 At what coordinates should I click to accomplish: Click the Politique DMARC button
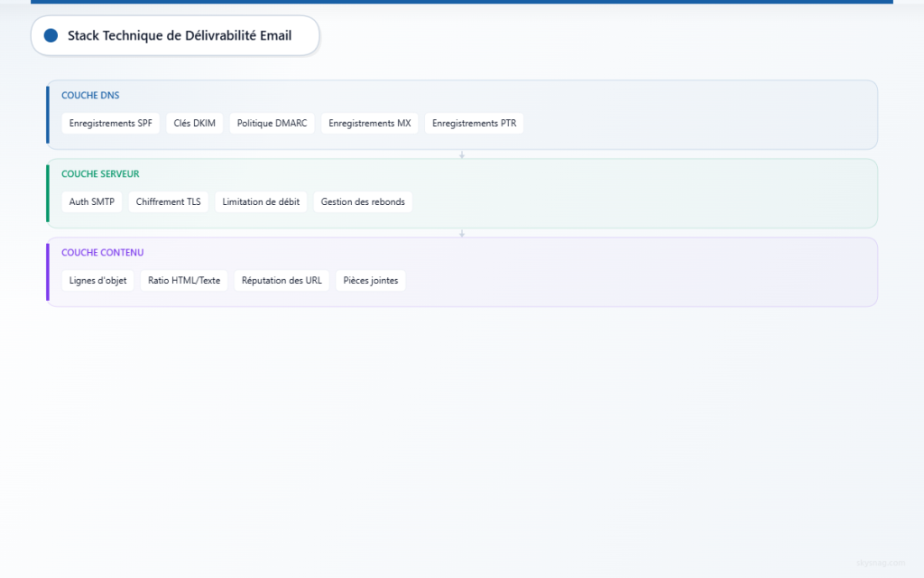click(271, 123)
